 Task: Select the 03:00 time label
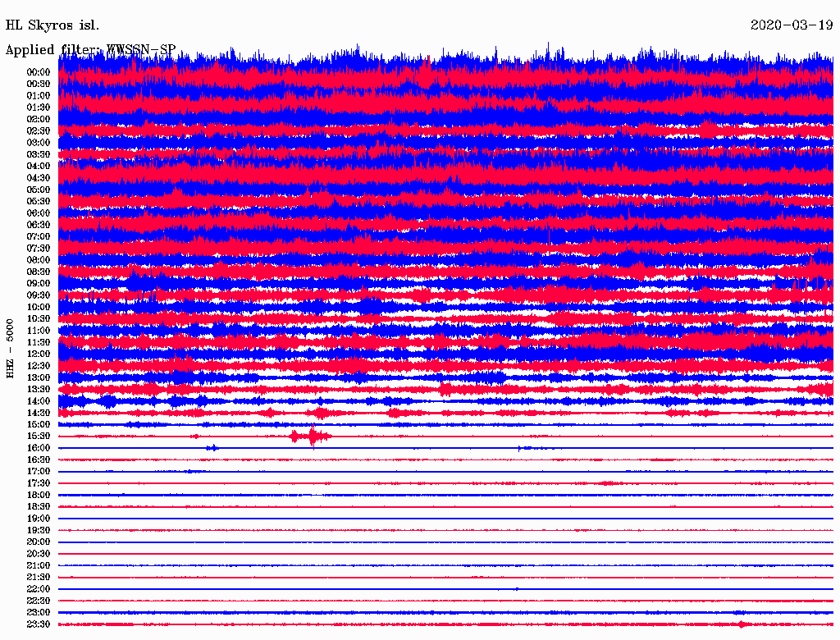[x=39, y=143]
